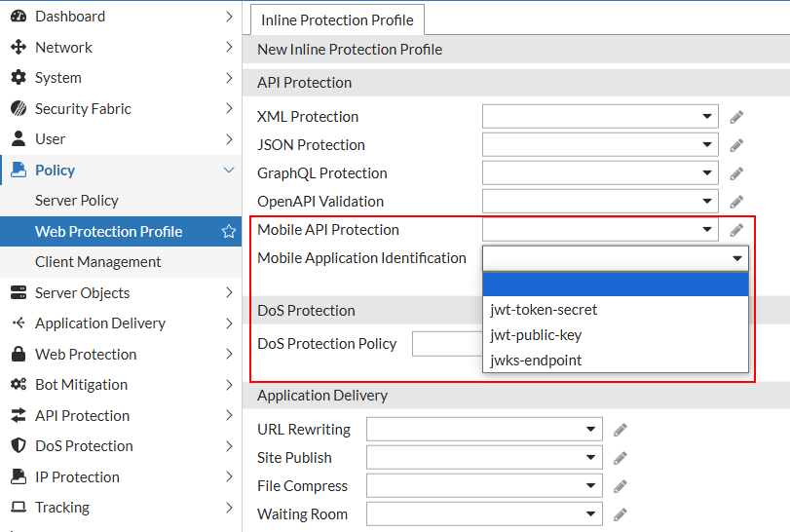Click the favorite star on Web Protection Profile

229,232
